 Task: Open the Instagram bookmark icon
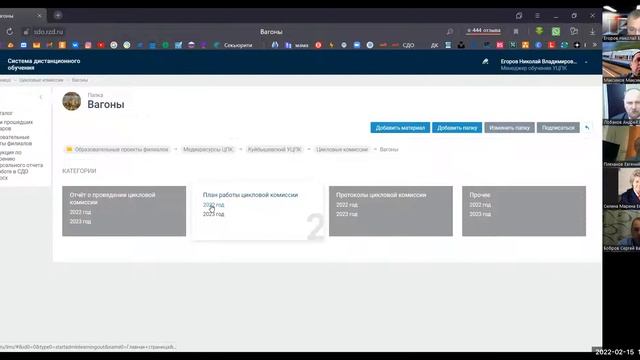pos(88,45)
